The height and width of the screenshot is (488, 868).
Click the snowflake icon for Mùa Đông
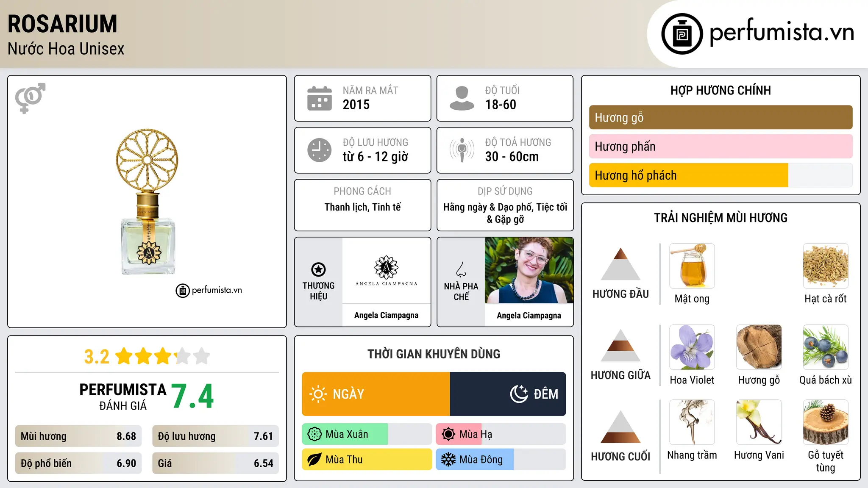tap(448, 460)
